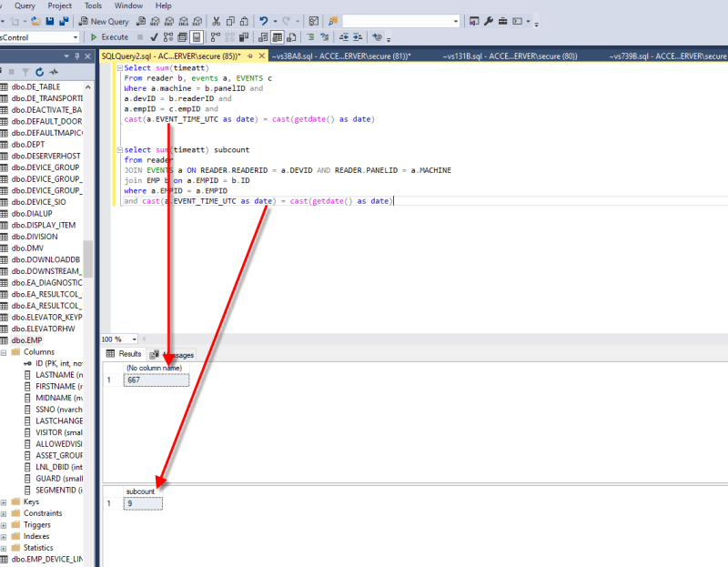Open the Project menu
This screenshot has height=567, width=728.
pyautogui.click(x=59, y=5)
